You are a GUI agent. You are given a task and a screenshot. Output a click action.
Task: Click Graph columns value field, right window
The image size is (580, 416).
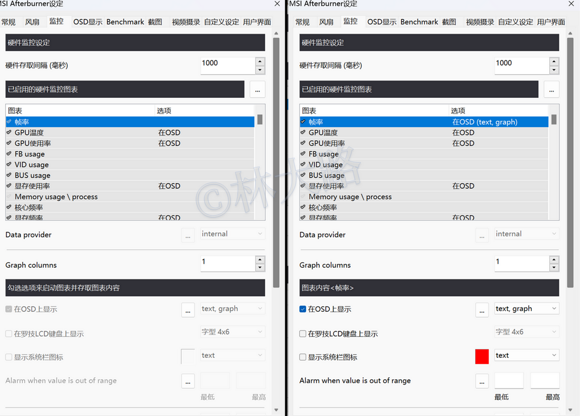522,264
